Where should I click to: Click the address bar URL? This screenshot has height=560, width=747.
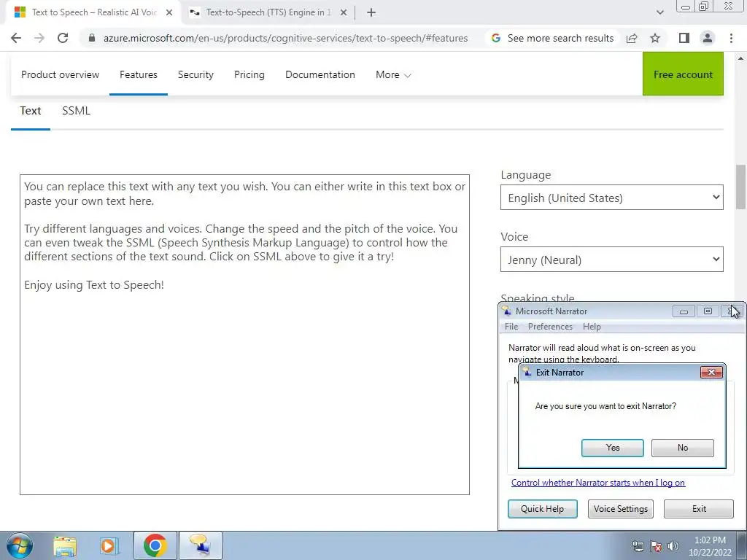(x=285, y=38)
